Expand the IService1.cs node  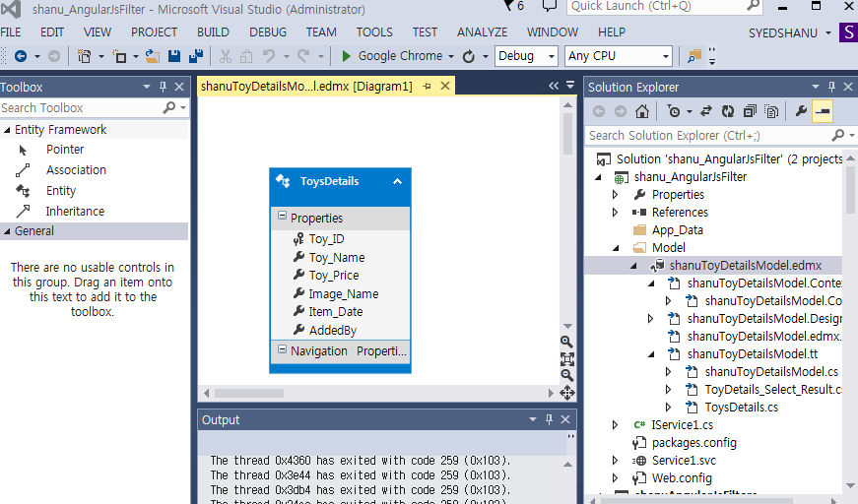pyautogui.click(x=615, y=424)
